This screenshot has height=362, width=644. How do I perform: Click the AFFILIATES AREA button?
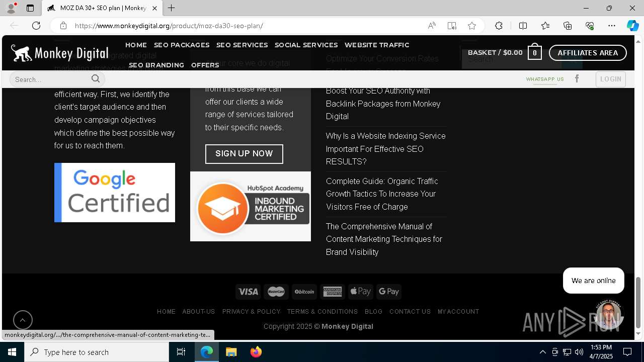(588, 52)
